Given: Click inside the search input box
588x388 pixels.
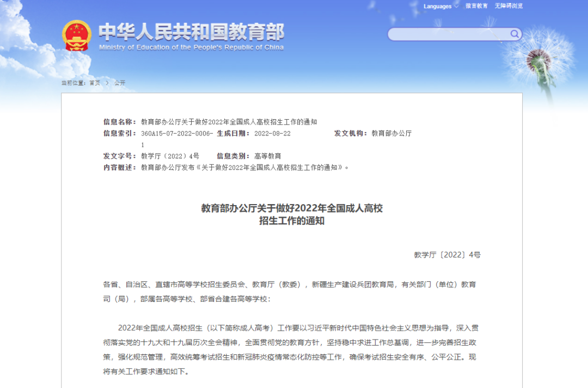Looking at the screenshot, I should 452,34.
